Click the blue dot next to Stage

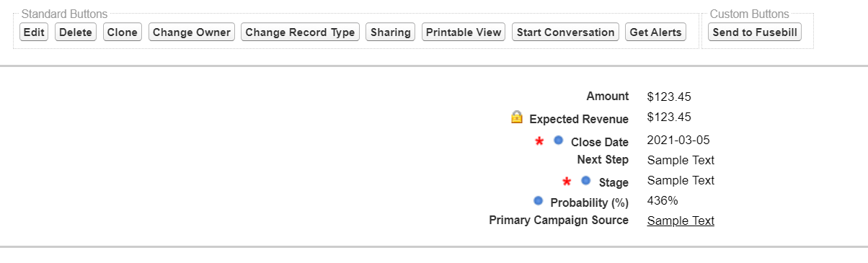click(585, 180)
